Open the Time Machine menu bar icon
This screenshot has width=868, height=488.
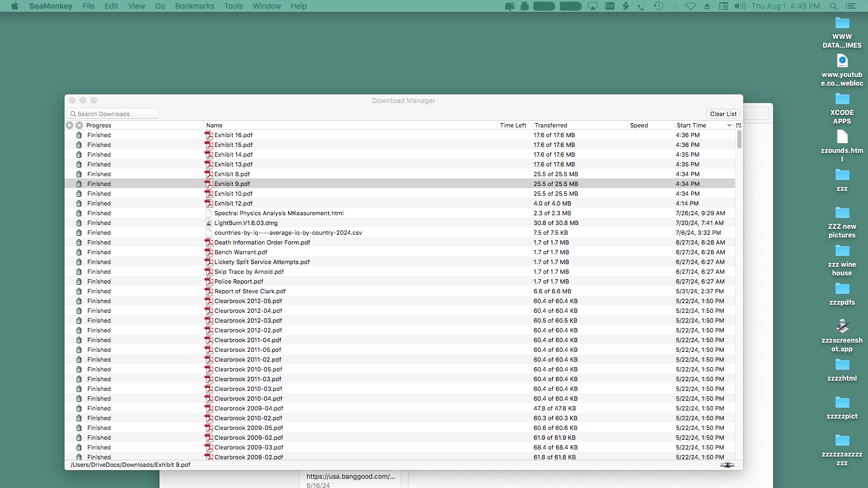tap(658, 6)
